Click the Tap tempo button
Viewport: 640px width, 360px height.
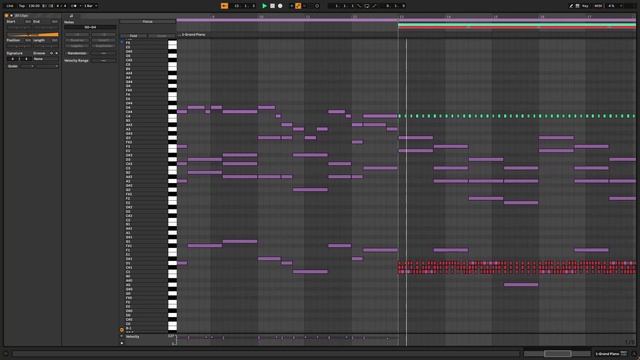22,6
